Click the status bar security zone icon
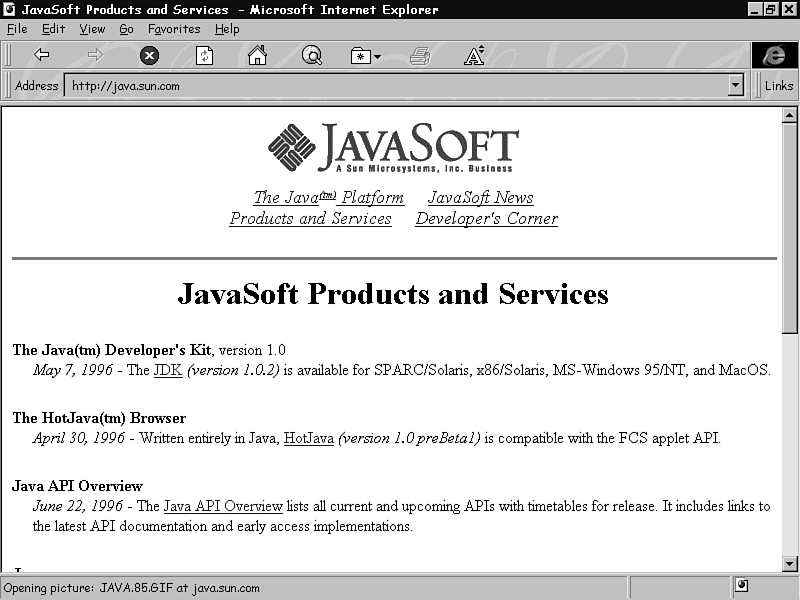 (x=741, y=585)
